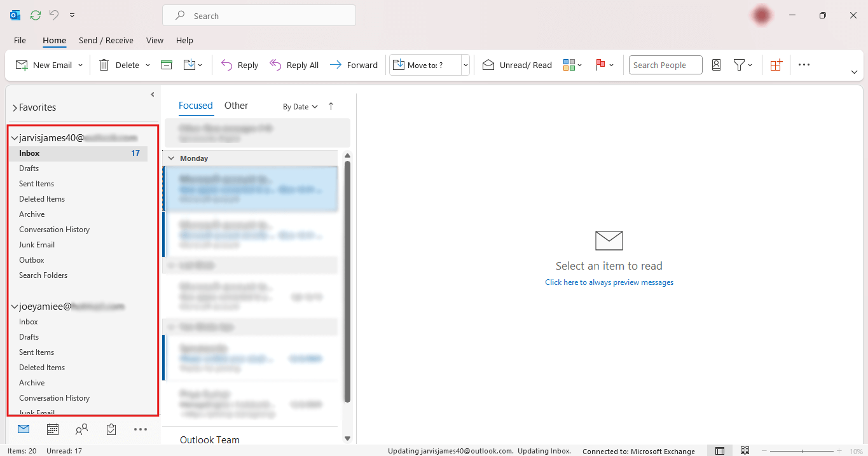The height and width of the screenshot is (456, 868).
Task: Expand the Favorites folder group
Action: tap(15, 108)
